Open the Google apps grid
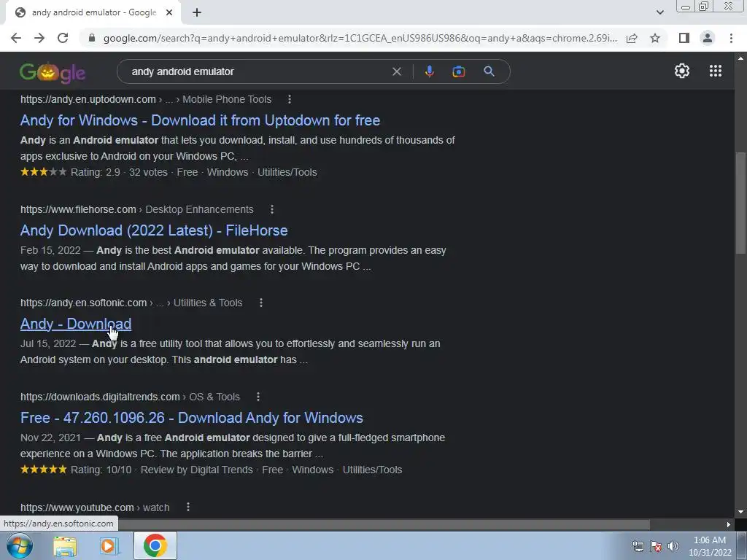This screenshot has height=560, width=747. [715, 71]
